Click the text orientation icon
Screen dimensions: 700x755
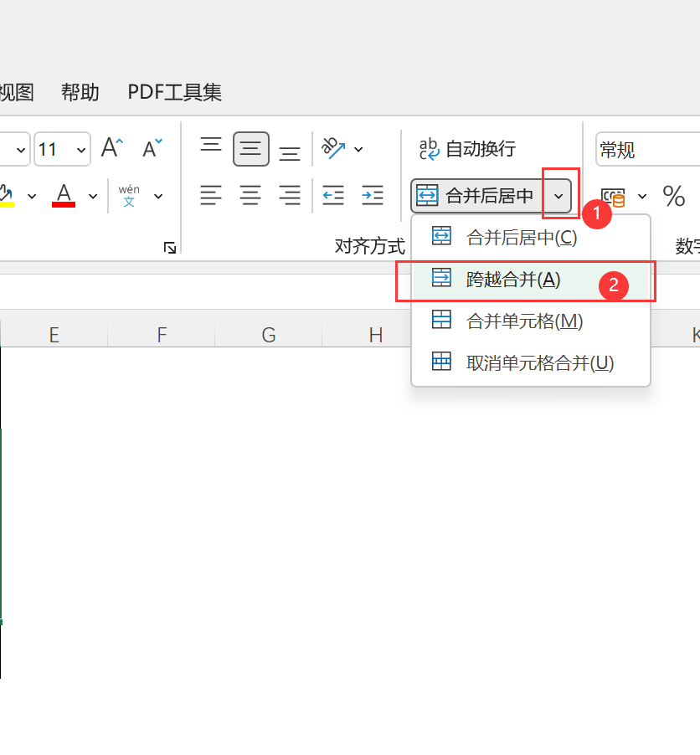click(x=334, y=148)
